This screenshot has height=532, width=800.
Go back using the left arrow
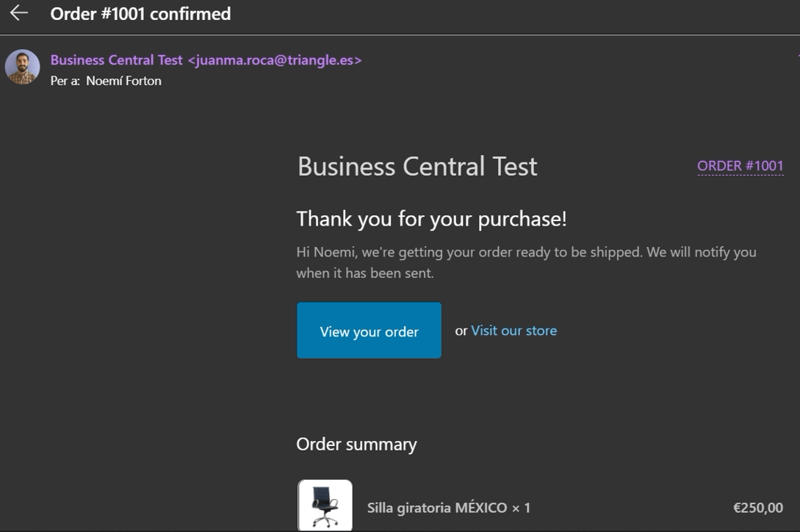click(18, 13)
